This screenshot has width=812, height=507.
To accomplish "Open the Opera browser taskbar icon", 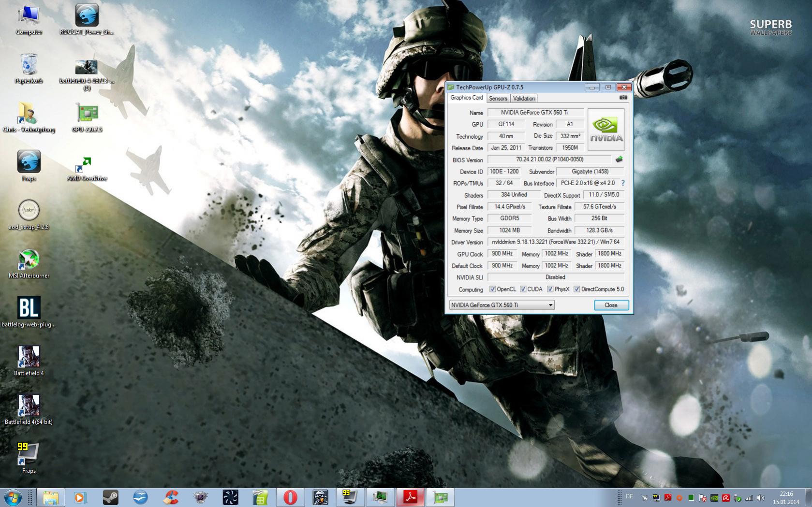I will coord(290,497).
